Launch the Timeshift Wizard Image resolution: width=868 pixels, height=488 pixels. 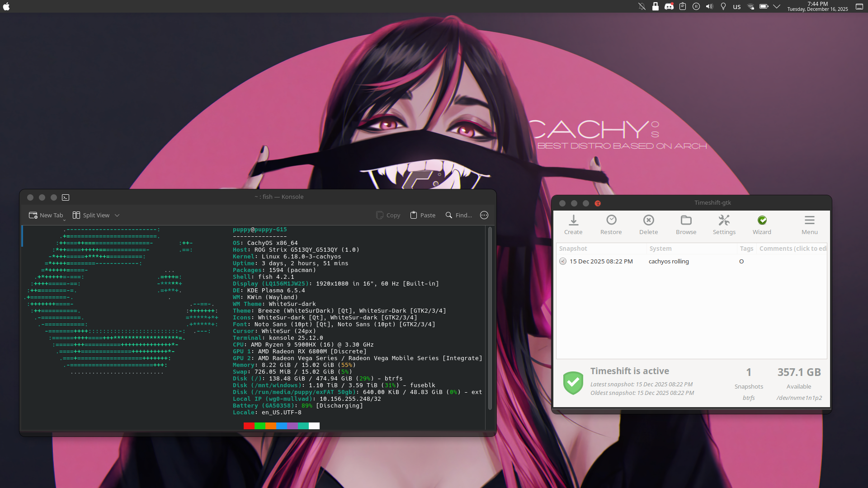[x=762, y=221]
